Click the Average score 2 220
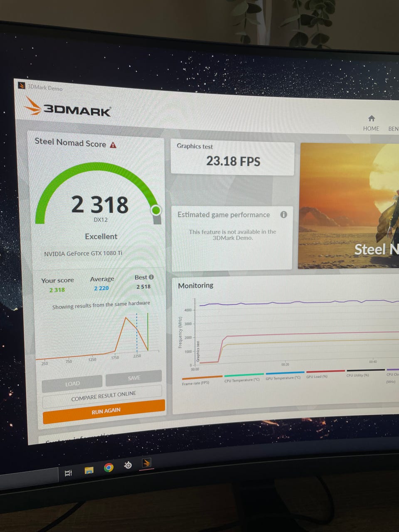399x532 pixels. pos(101,288)
